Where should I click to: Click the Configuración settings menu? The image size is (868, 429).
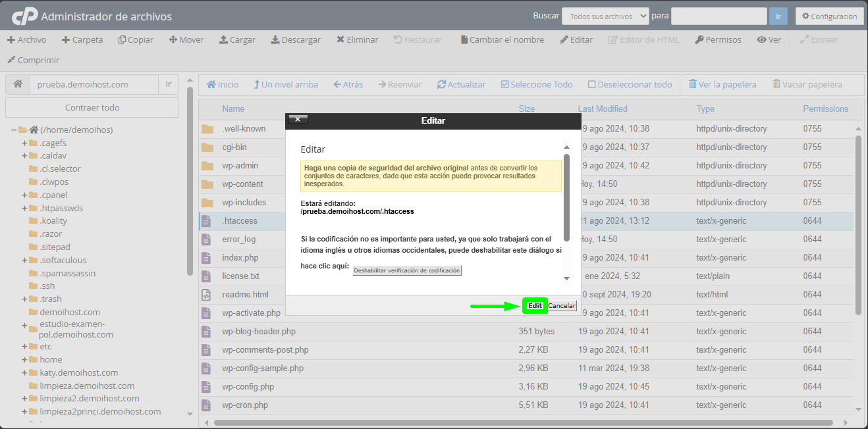pyautogui.click(x=829, y=16)
